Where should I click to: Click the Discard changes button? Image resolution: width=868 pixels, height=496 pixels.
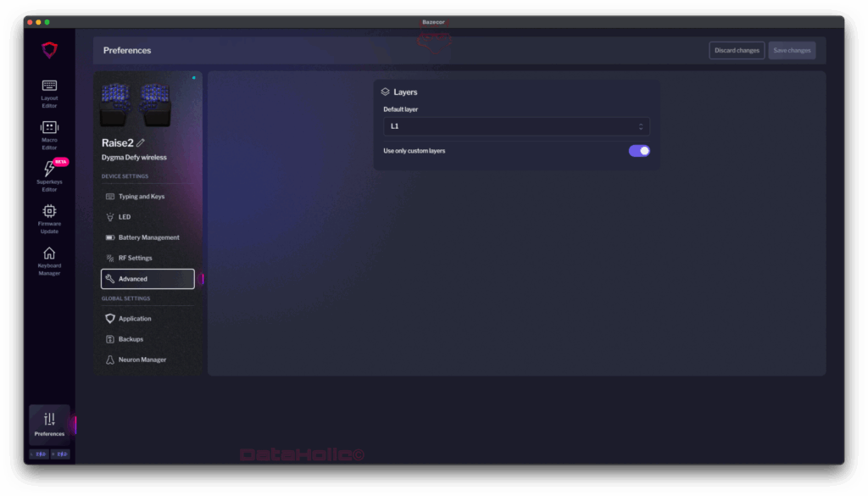pos(737,51)
